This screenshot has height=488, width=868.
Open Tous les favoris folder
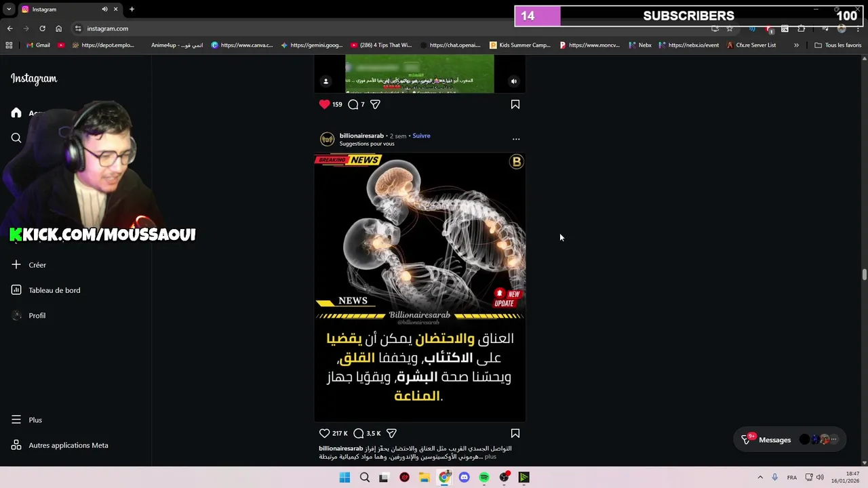[837, 45]
